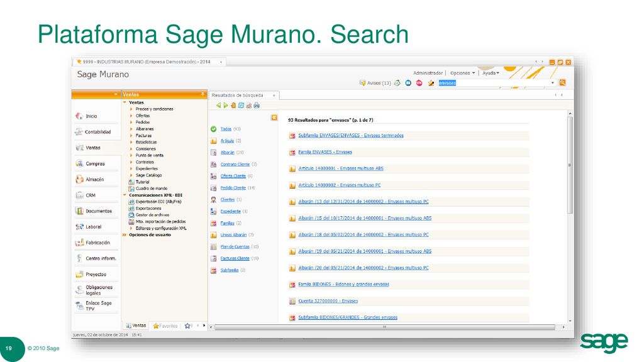This screenshot has width=644, height=362.
Task: Collapse Comunicaciones XML-EDI section
Action: (x=125, y=195)
